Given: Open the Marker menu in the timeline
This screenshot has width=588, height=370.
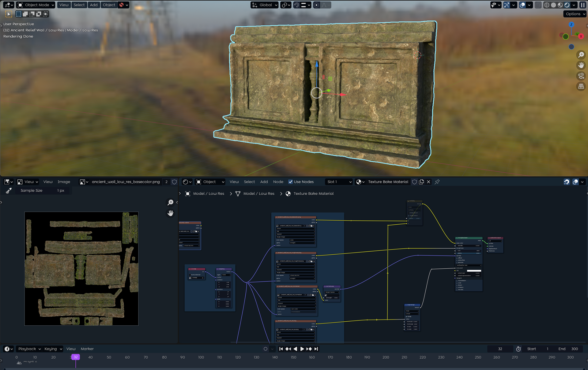Looking at the screenshot, I should (87, 349).
